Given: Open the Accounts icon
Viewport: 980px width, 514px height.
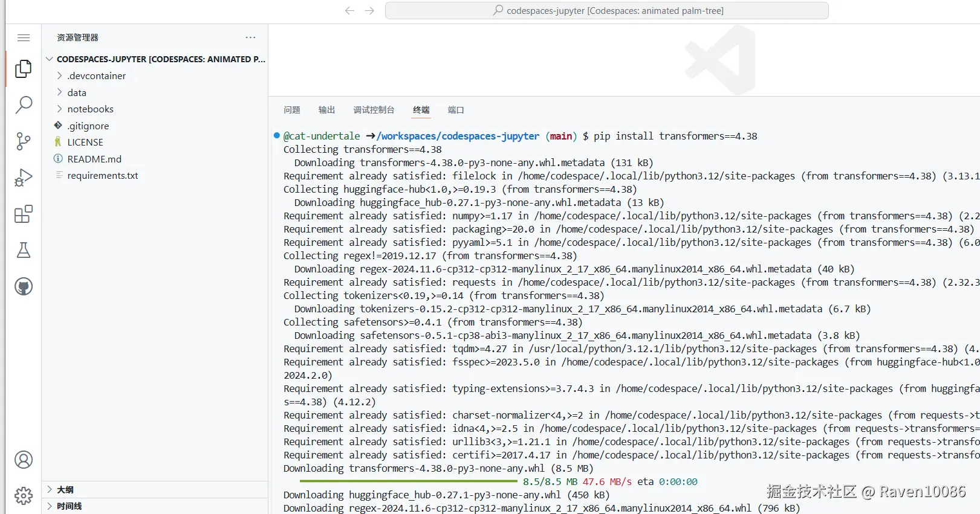Looking at the screenshot, I should (x=24, y=460).
